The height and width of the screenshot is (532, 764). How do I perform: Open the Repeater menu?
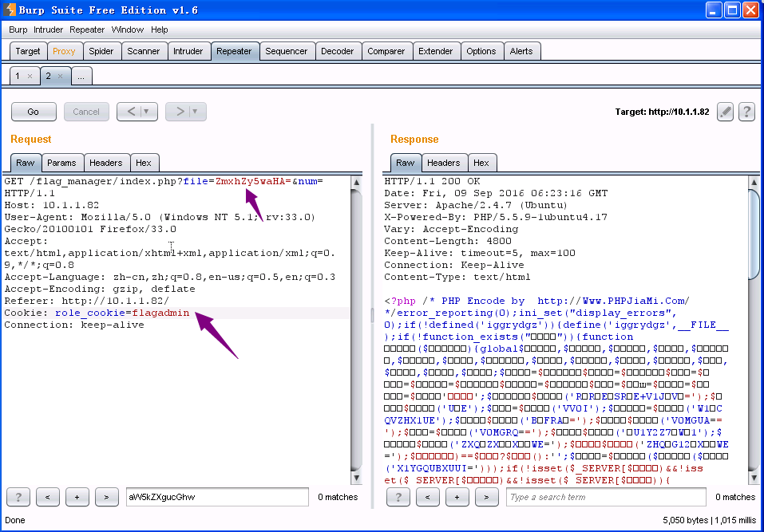(x=87, y=30)
